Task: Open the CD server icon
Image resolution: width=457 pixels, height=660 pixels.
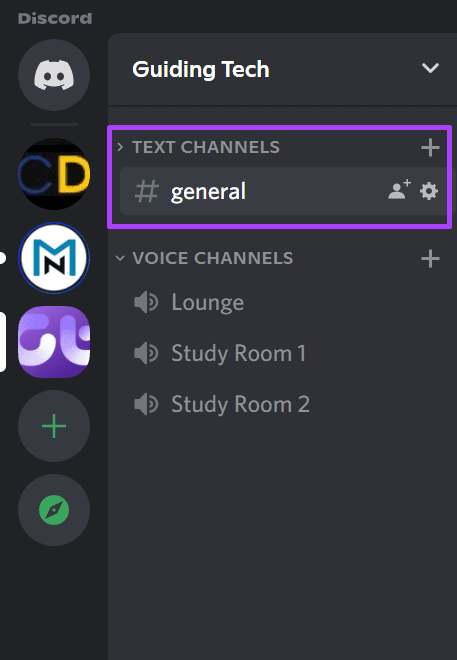Action: click(x=54, y=174)
